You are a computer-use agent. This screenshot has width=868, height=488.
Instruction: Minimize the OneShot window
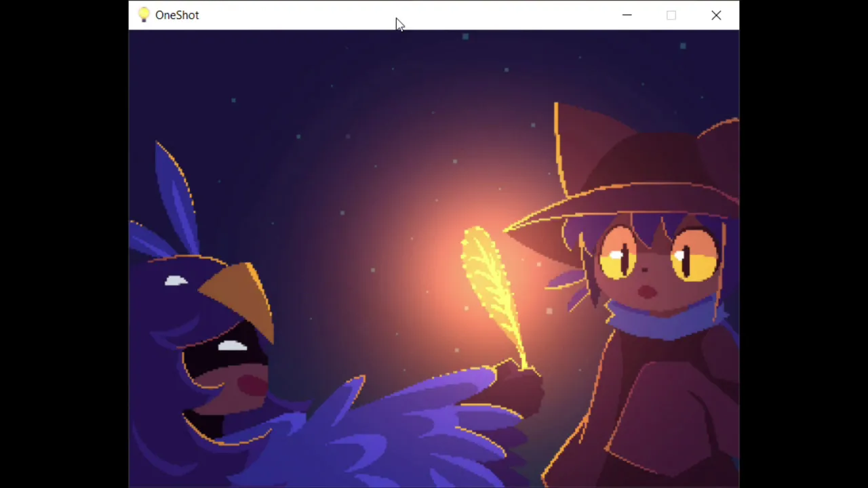coord(627,15)
